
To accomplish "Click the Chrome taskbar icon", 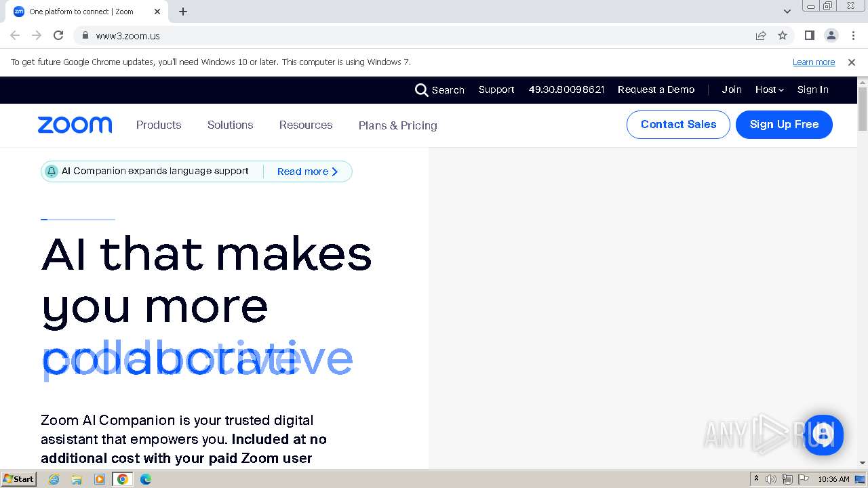I will pyautogui.click(x=122, y=479).
